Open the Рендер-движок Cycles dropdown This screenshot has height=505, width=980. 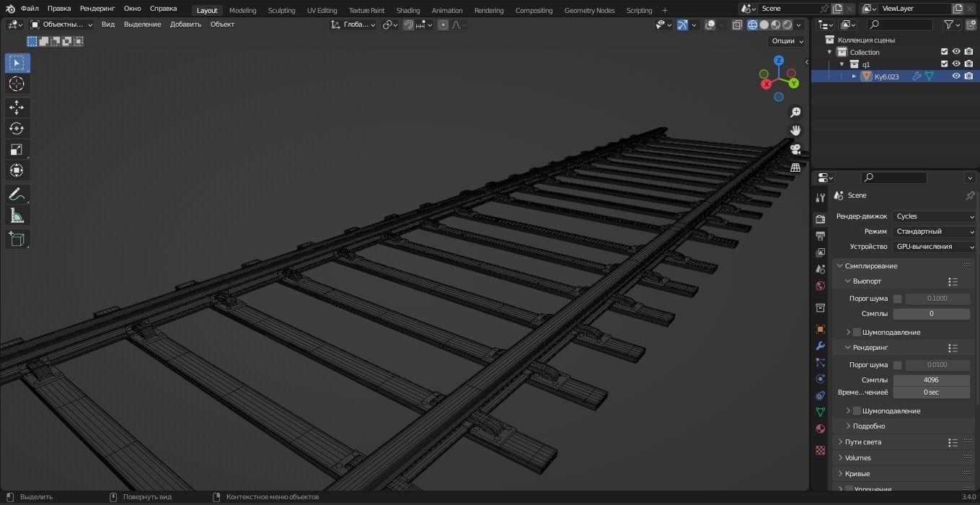(934, 216)
